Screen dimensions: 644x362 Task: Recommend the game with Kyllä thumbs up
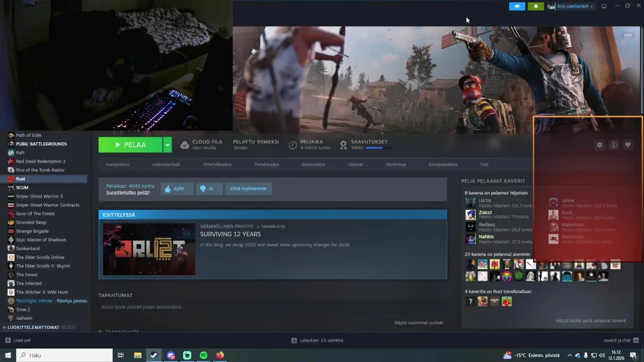click(x=177, y=189)
